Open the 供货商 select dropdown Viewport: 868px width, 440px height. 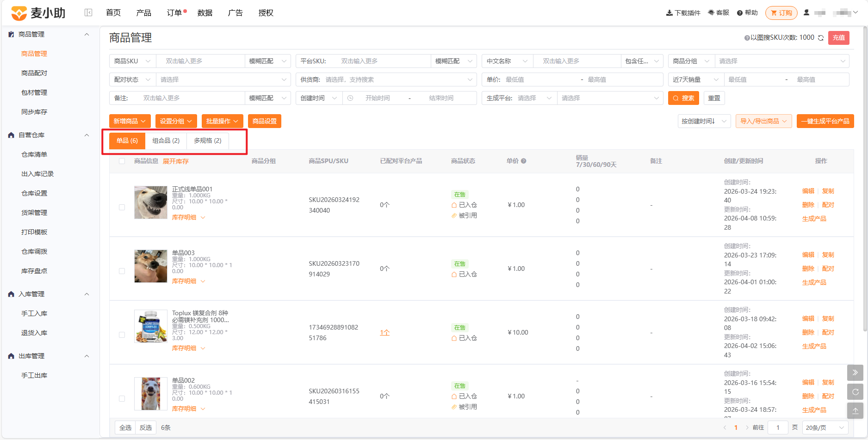386,79
